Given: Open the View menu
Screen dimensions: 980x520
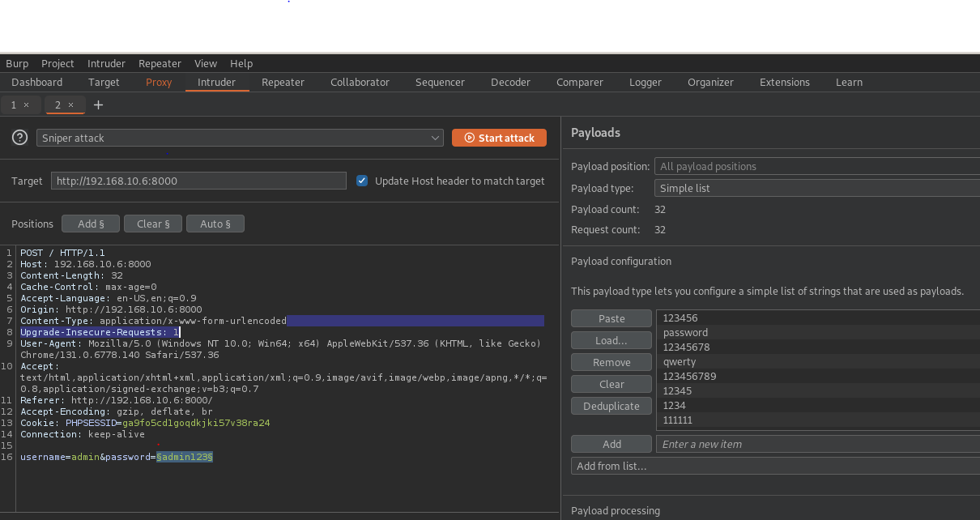Looking at the screenshot, I should tap(206, 63).
